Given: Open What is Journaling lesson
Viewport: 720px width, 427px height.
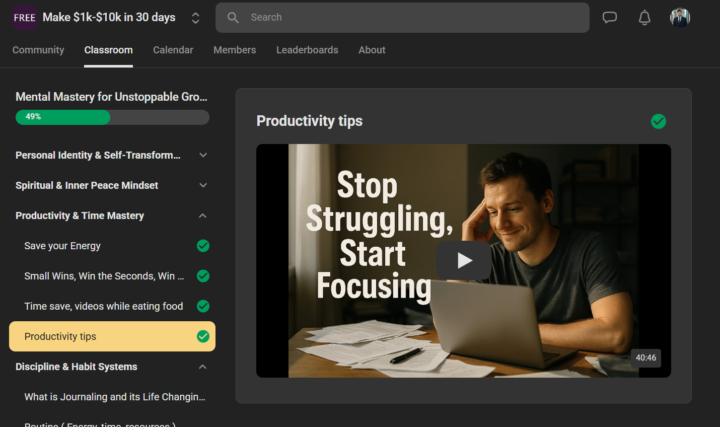Looking at the screenshot, I should 115,397.
